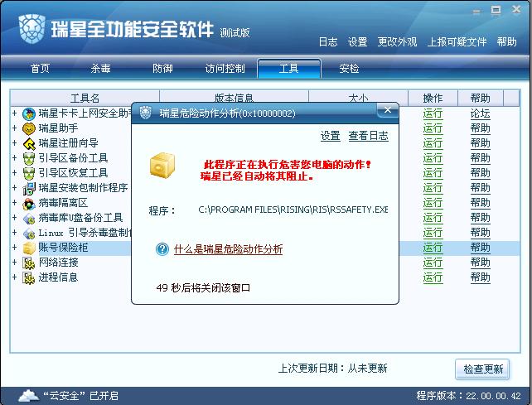This screenshot has width=532, height=405.
Task: Click 论坛 link in help column
Action: click(480, 113)
